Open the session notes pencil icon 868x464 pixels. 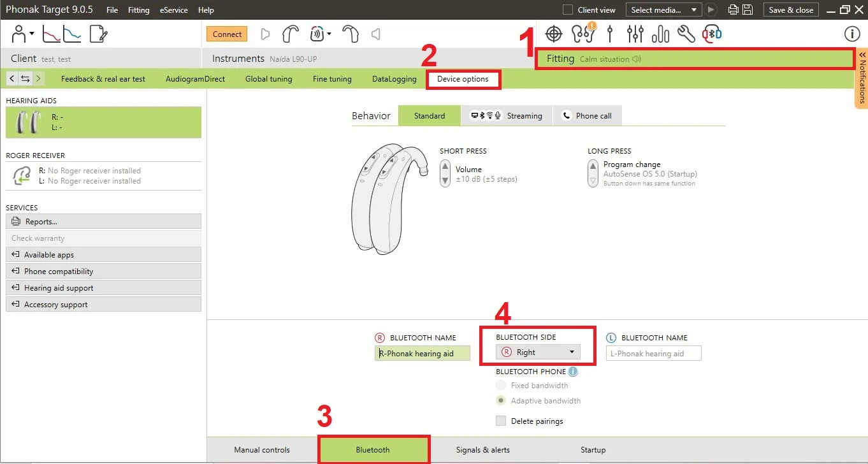(x=98, y=34)
